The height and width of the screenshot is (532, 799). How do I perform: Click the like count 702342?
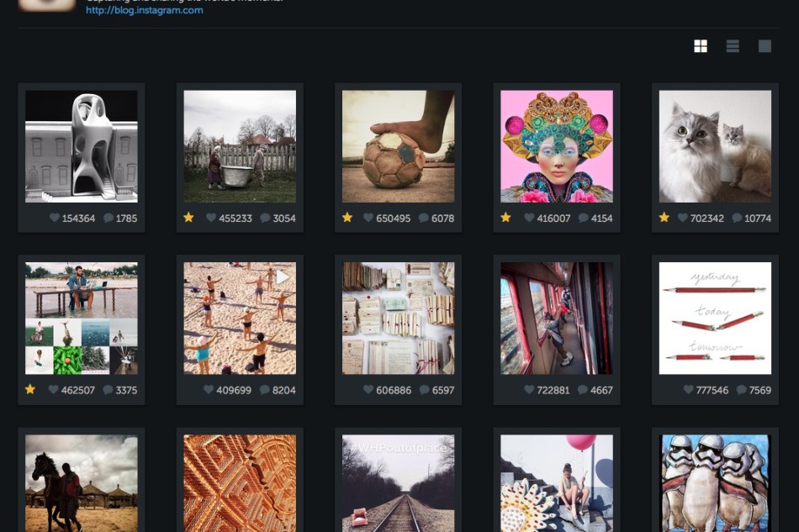pos(706,219)
